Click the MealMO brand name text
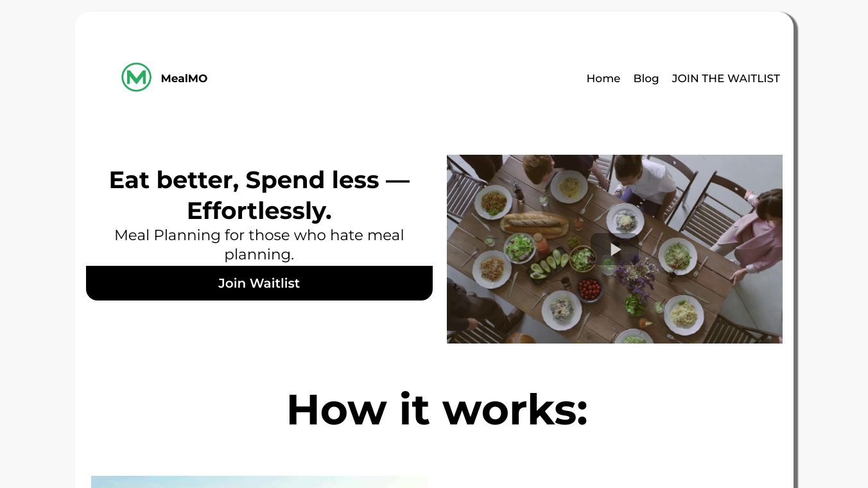The image size is (868, 488). click(x=184, y=78)
